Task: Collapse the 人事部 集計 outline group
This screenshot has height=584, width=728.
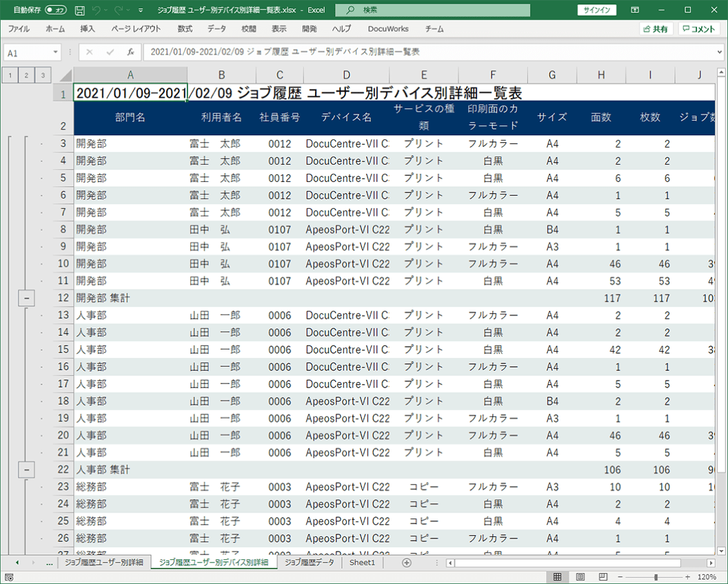Action: click(26, 470)
